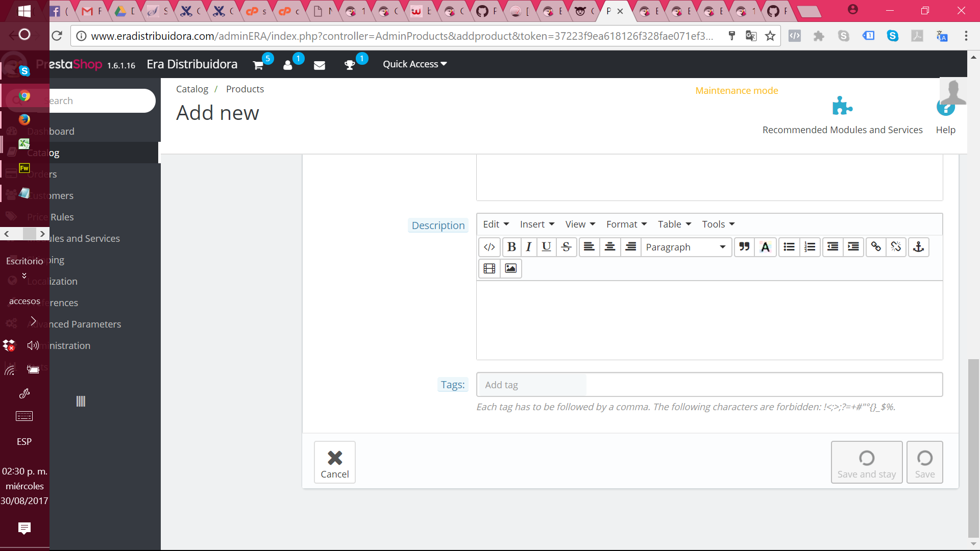Click the Add tag input field
This screenshot has width=980, height=551.
click(x=531, y=385)
